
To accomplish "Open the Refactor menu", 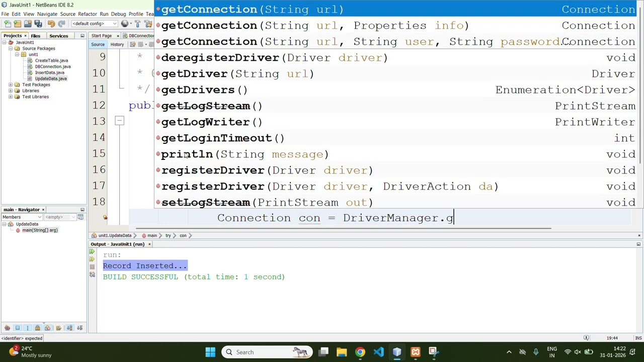I will (x=88, y=14).
